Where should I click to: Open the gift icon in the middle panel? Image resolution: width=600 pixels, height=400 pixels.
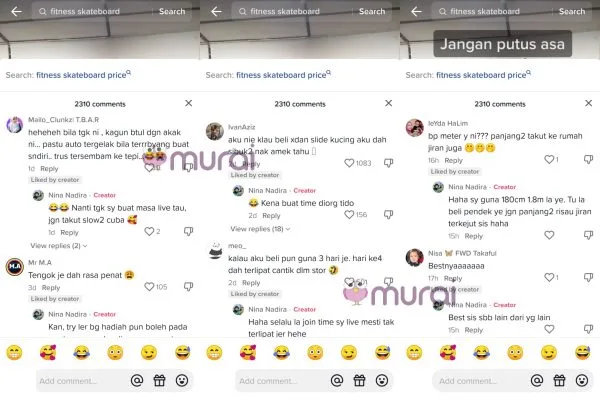359,380
